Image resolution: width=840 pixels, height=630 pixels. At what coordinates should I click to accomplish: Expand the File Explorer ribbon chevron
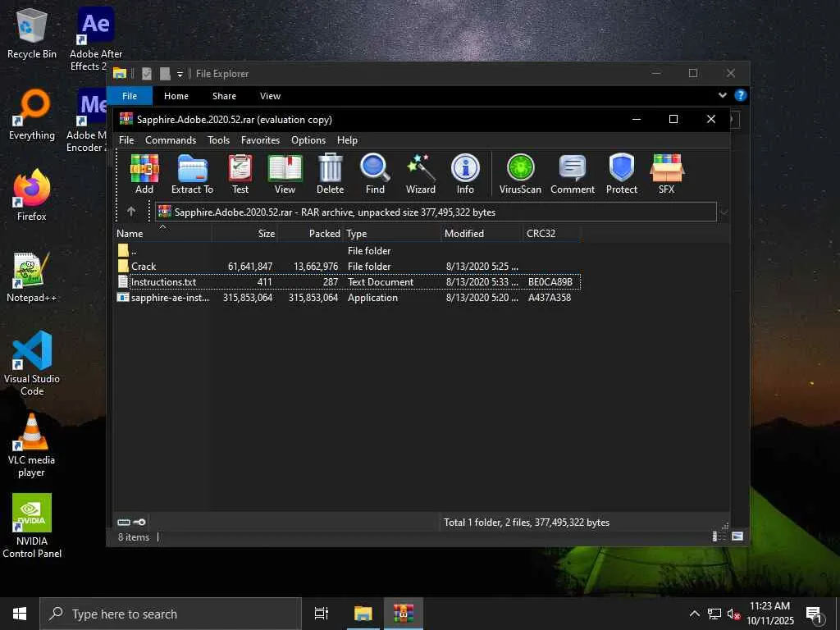click(x=722, y=95)
